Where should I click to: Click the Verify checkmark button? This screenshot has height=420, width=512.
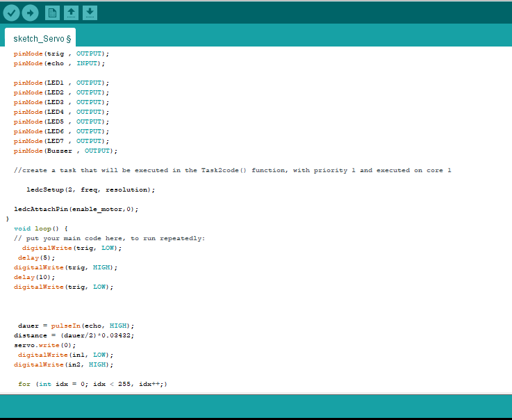11,13
